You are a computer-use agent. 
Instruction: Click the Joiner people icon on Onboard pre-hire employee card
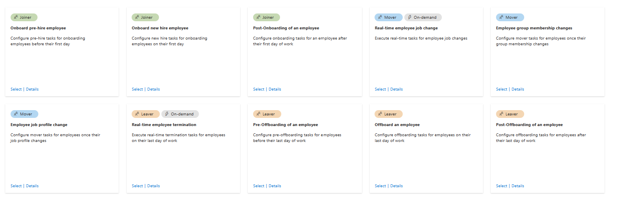pyautogui.click(x=16, y=18)
